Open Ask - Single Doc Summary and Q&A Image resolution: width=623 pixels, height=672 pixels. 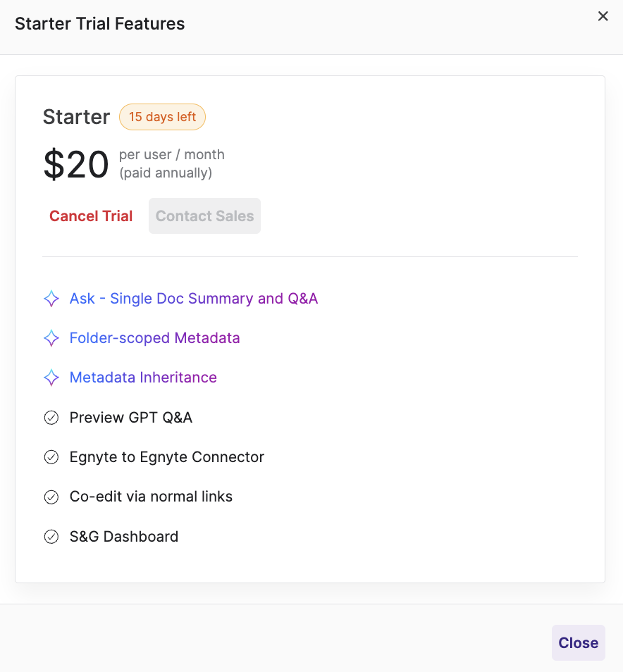pos(193,299)
